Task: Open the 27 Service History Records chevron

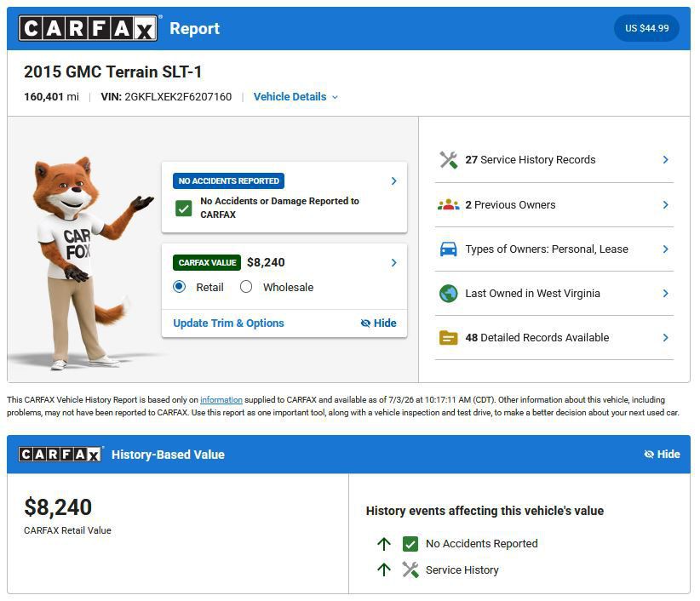Action: pyautogui.click(x=665, y=160)
